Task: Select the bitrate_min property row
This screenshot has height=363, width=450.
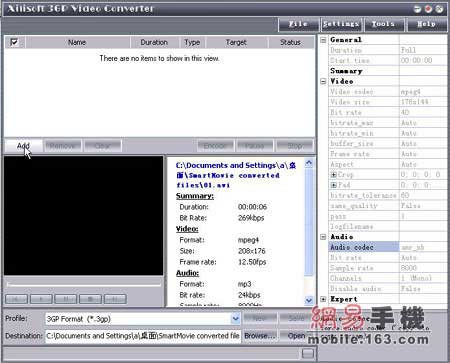Action: 388,133
